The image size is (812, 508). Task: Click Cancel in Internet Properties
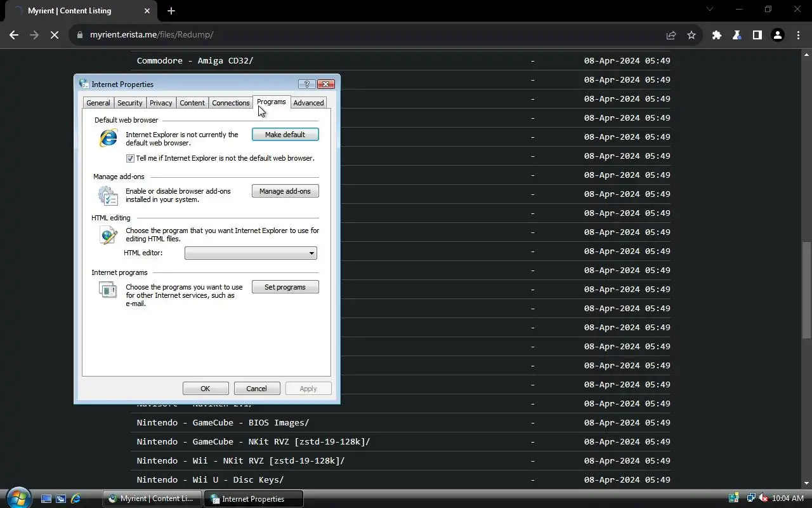pyautogui.click(x=257, y=389)
